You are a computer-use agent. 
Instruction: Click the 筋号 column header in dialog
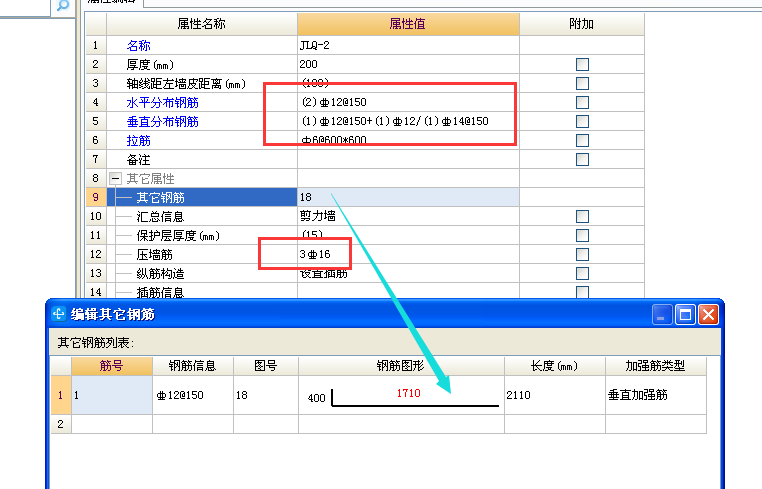click(x=112, y=366)
